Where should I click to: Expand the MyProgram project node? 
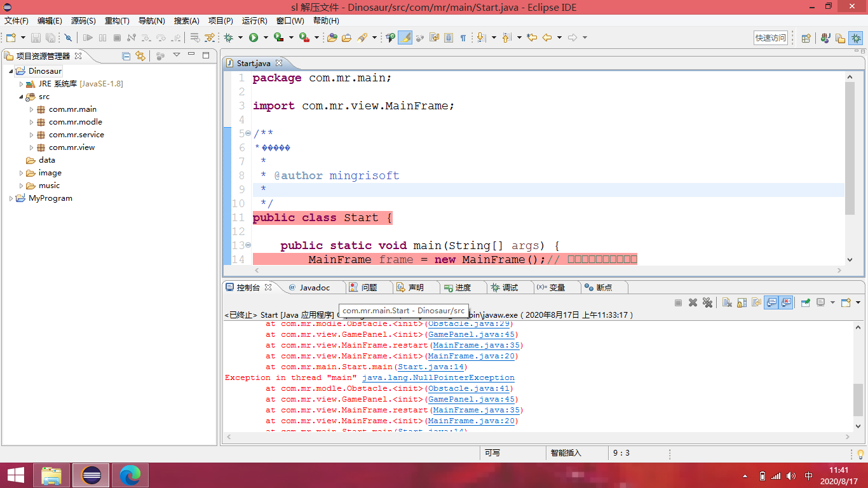point(11,198)
